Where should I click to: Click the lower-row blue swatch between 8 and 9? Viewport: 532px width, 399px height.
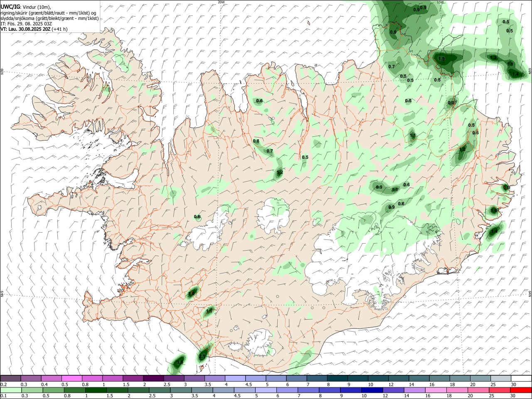coord(330,390)
